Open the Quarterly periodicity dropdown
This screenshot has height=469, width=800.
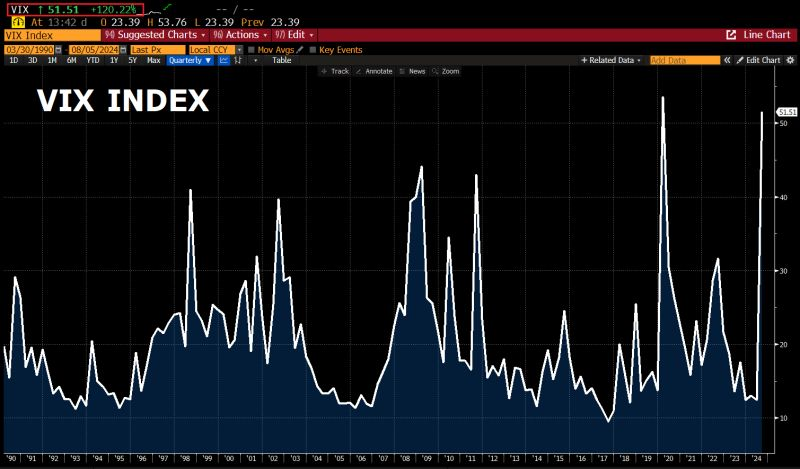(190, 60)
